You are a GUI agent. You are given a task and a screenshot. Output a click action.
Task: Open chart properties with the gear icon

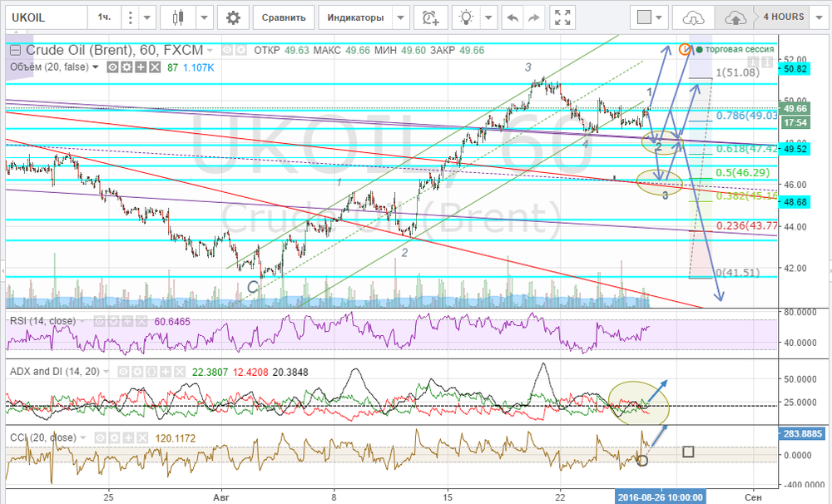pyautogui.click(x=233, y=17)
